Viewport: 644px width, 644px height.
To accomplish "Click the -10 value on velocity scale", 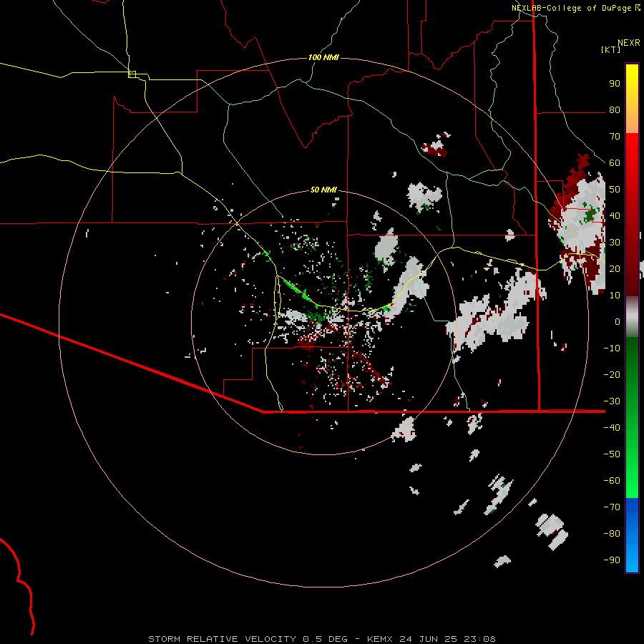I will [612, 348].
